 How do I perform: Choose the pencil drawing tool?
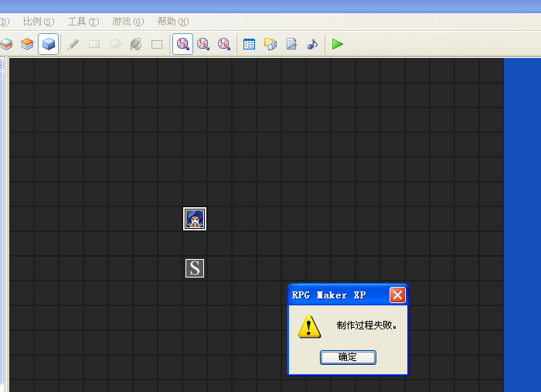(x=73, y=44)
